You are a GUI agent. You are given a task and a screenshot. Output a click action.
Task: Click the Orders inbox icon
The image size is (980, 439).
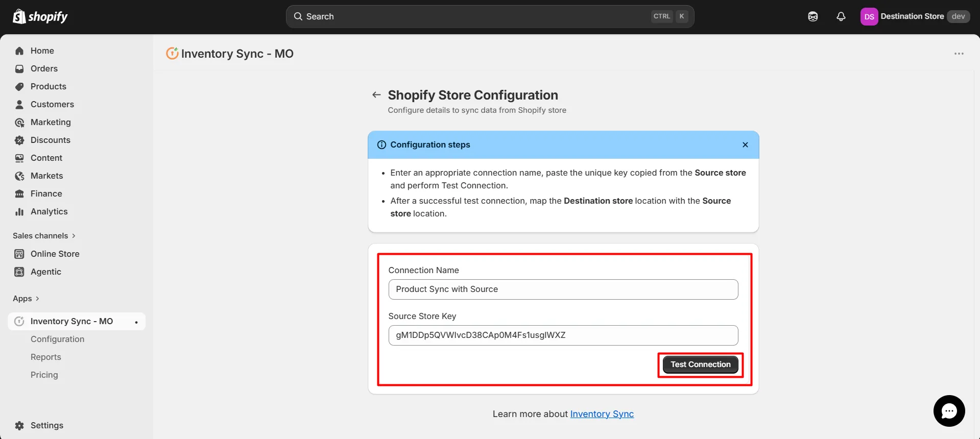coord(19,68)
